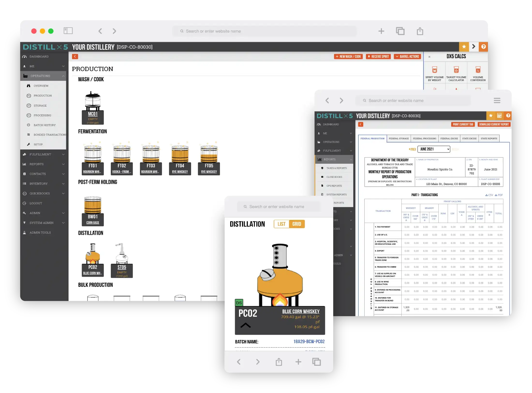Switch distillation view to Grid

[297, 224]
